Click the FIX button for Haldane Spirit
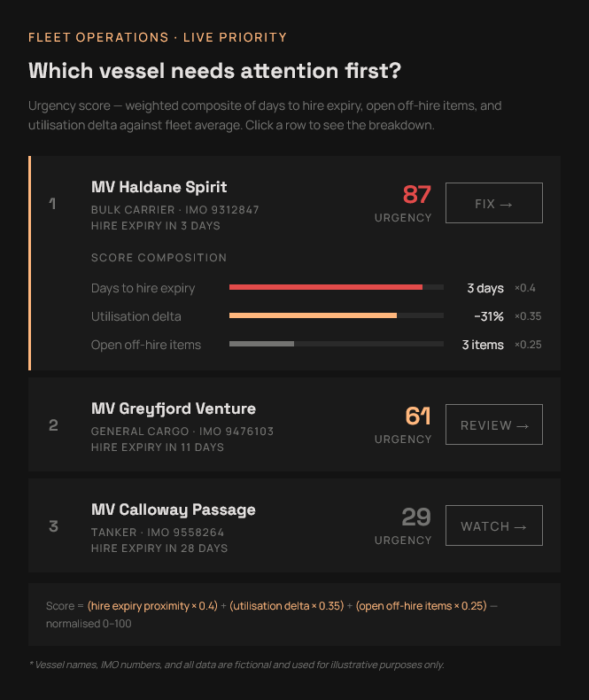Screen dimensions: 589x700 (493, 203)
